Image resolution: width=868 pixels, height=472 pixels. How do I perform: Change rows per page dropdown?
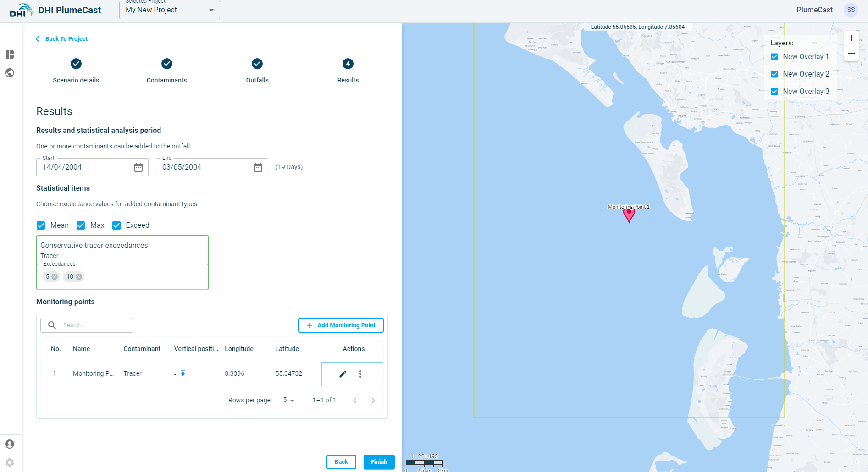coord(288,400)
